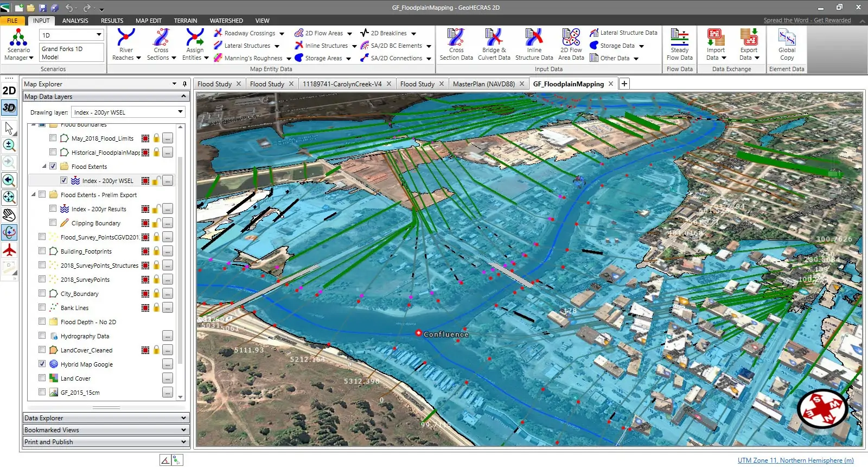The width and height of the screenshot is (868, 467).
Task: Switch to the MasterPlan (NAVD88) tab
Action: [x=483, y=84]
